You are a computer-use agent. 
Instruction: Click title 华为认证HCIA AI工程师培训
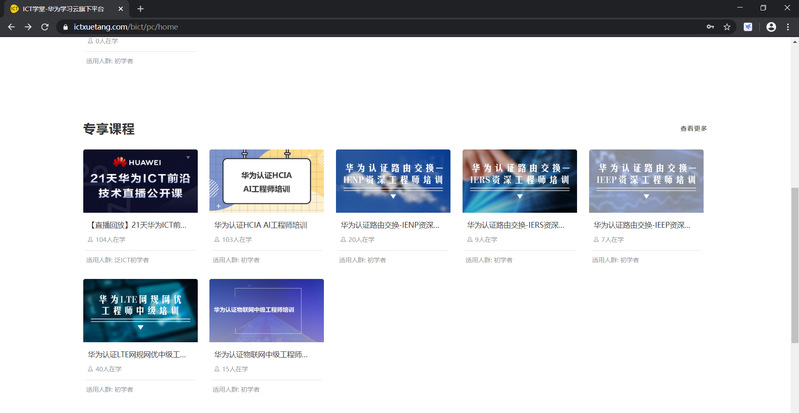click(x=260, y=225)
